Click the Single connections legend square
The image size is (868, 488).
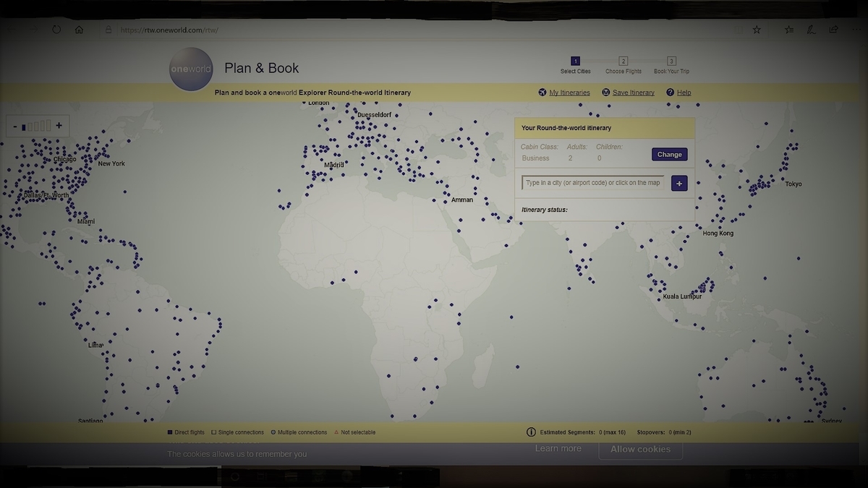coord(214,432)
